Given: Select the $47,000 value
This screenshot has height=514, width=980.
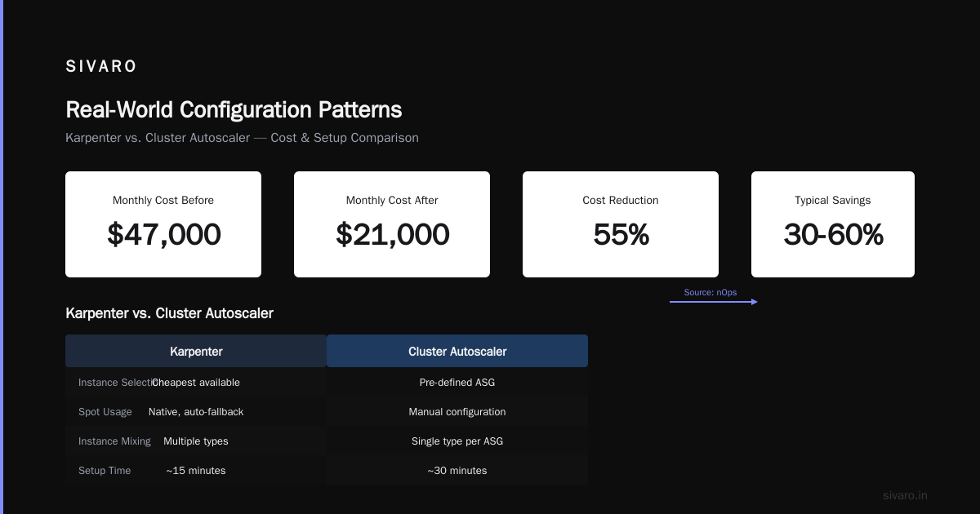Looking at the screenshot, I should pyautogui.click(x=163, y=235).
